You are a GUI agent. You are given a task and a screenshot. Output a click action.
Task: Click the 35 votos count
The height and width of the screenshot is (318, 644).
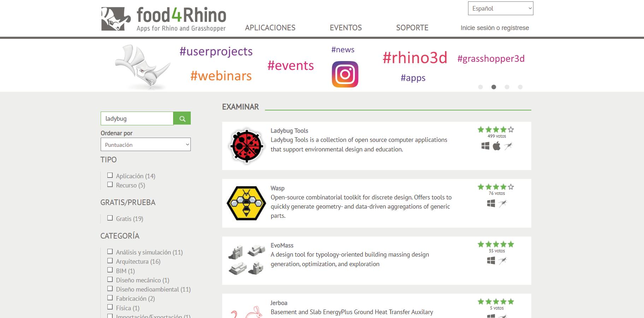(x=497, y=251)
